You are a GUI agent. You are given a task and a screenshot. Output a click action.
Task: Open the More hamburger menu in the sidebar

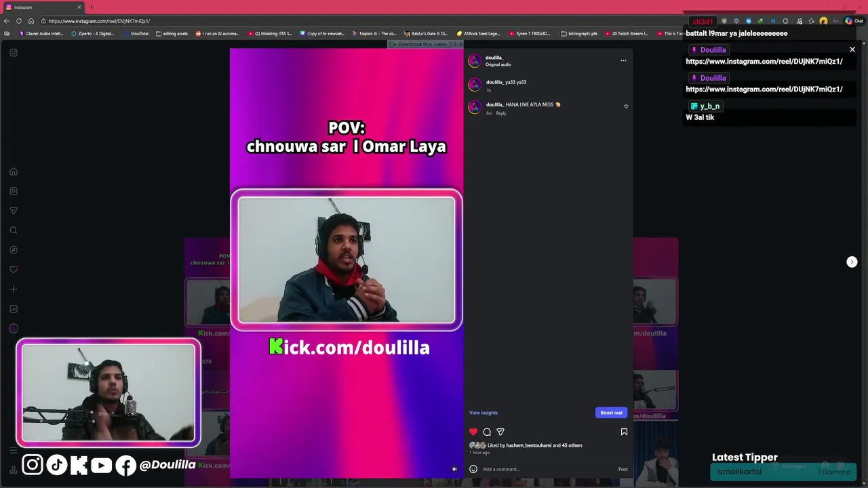pos(13,450)
